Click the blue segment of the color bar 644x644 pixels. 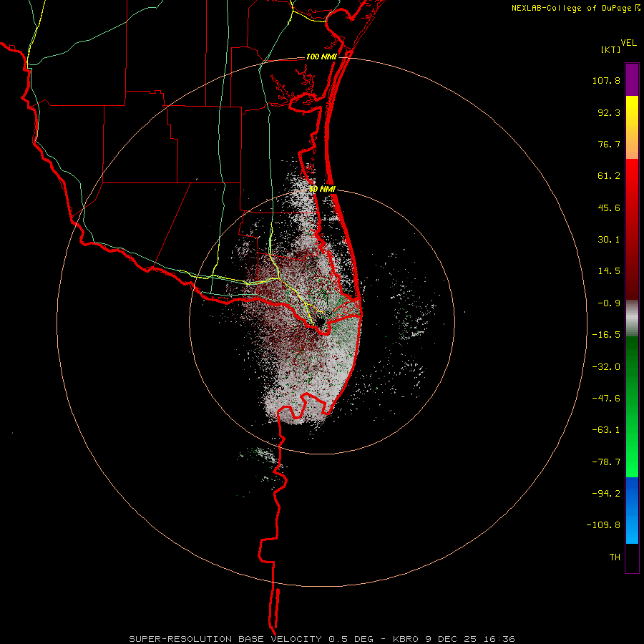coord(632,510)
